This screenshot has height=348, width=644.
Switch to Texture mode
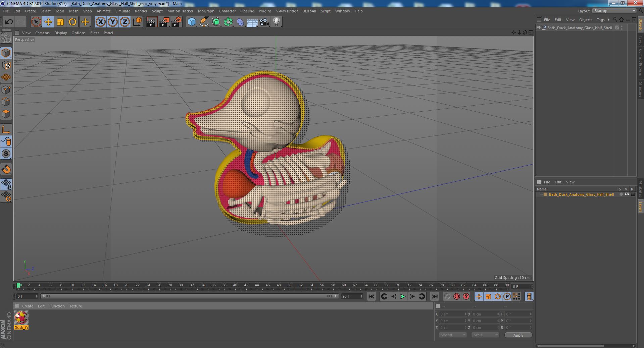tap(6, 65)
